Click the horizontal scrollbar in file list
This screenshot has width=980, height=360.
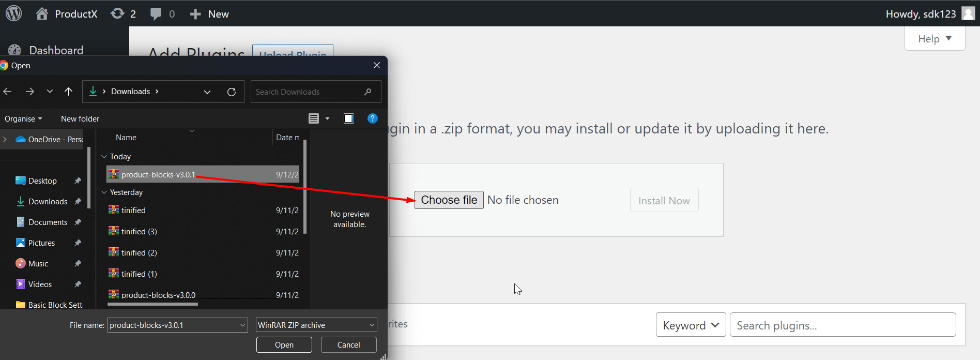(x=152, y=304)
